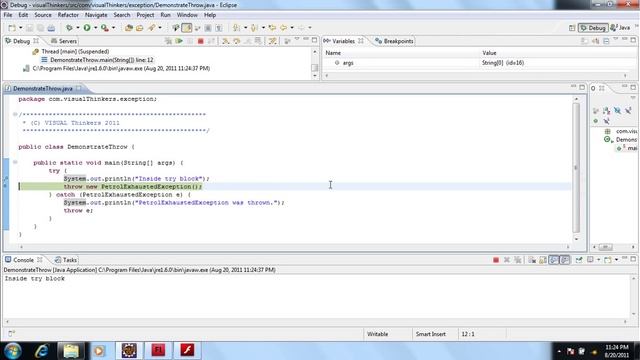This screenshot has height=360, width=640.
Task: Click the Use Step Filters icon
Action: pyautogui.click(x=272, y=41)
